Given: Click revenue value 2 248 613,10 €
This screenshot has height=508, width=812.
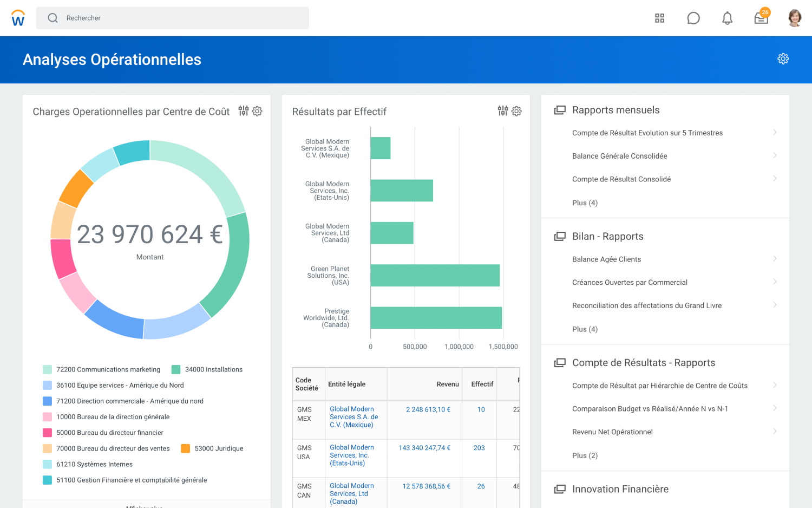Looking at the screenshot, I should [x=428, y=409].
